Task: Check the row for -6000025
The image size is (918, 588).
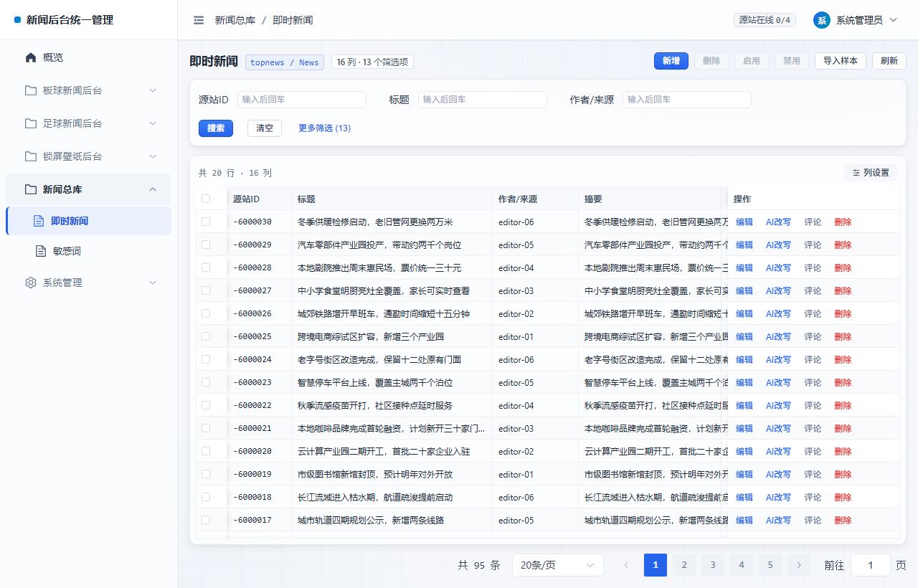Action: (206, 336)
